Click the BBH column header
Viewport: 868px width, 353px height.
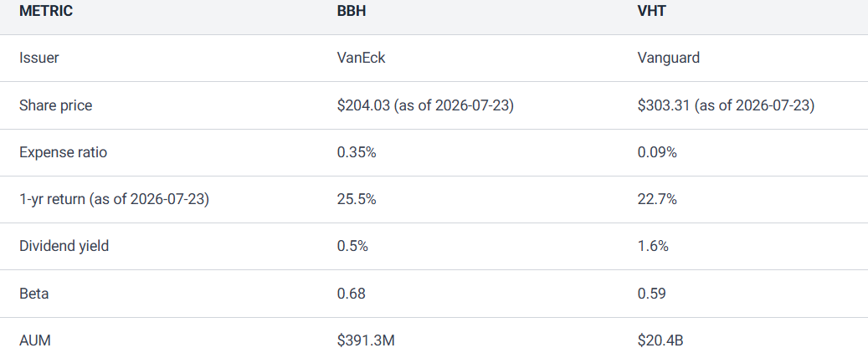coord(352,11)
